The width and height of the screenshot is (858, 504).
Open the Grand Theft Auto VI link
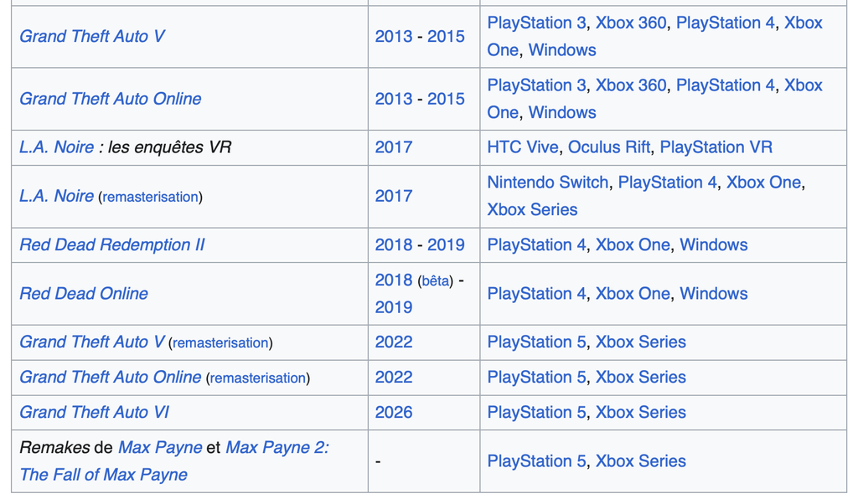point(94,412)
